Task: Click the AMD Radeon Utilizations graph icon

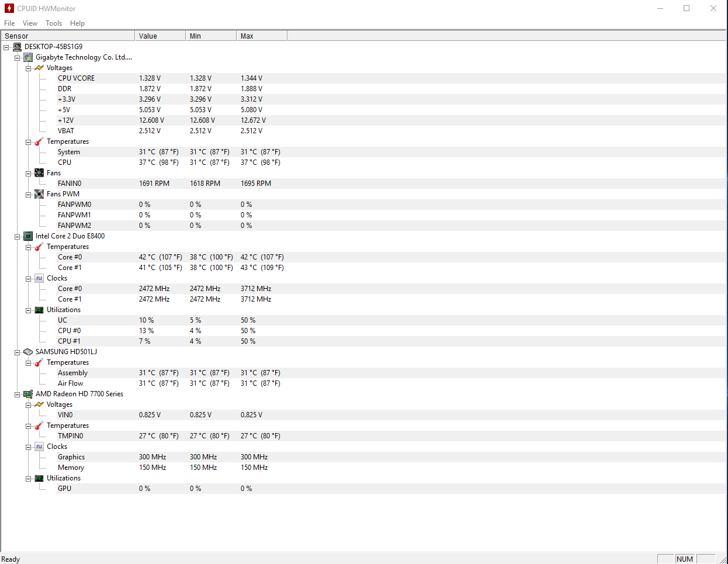Action: pyautogui.click(x=39, y=478)
